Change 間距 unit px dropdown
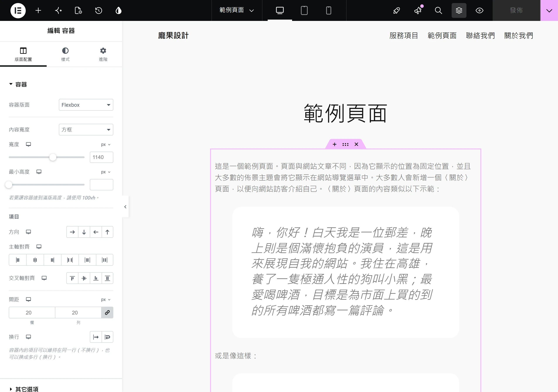The image size is (558, 392). point(106,299)
